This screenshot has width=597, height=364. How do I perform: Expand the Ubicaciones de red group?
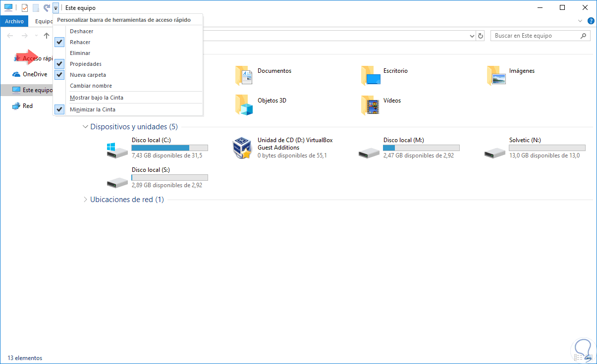coord(85,200)
